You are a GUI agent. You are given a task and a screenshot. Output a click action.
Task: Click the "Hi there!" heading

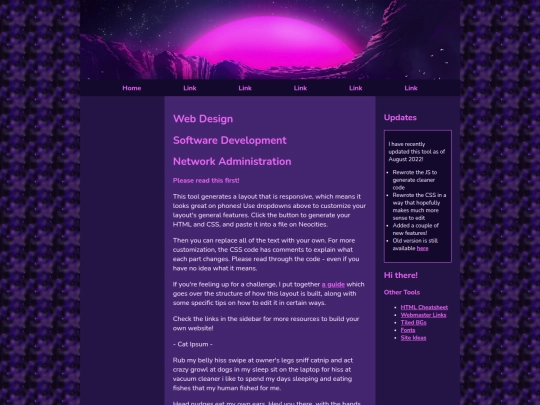(401, 275)
